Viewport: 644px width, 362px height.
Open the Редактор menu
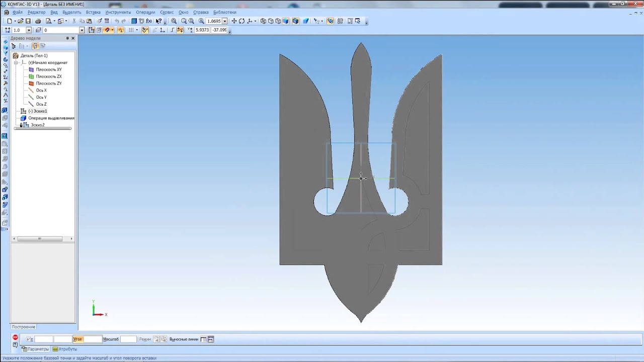pyautogui.click(x=36, y=12)
